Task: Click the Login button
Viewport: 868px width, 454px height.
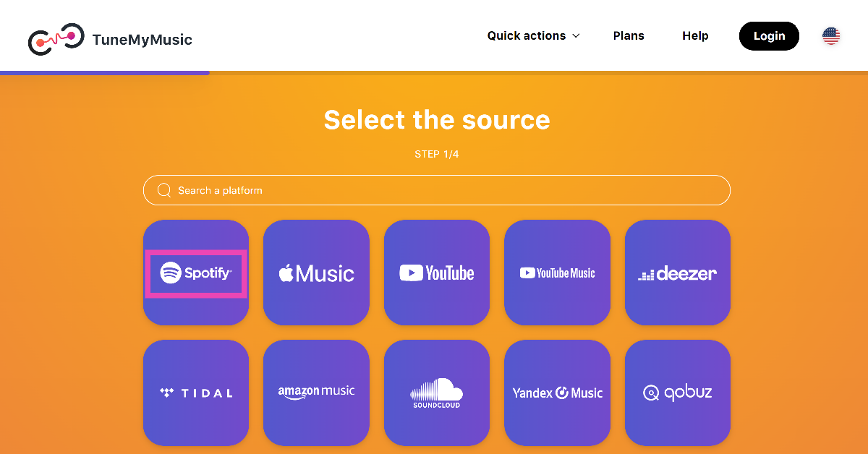Action: tap(769, 36)
